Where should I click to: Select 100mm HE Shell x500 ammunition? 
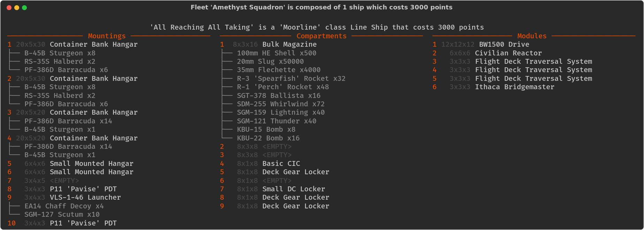tap(277, 53)
